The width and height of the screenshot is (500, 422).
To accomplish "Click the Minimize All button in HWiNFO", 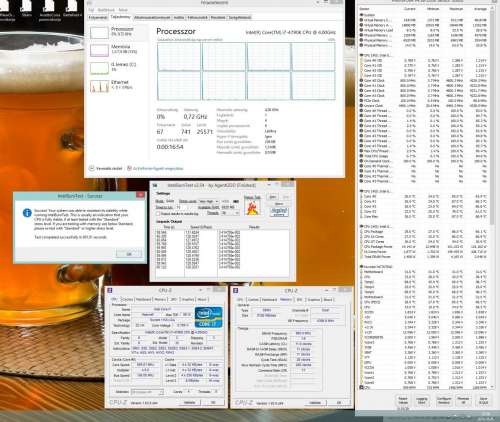I will click(463, 400).
